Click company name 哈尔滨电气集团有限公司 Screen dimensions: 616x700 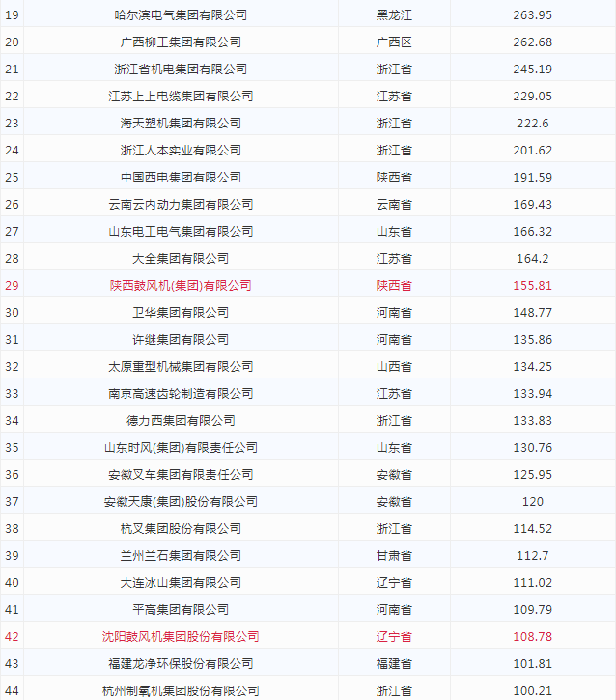181,15
